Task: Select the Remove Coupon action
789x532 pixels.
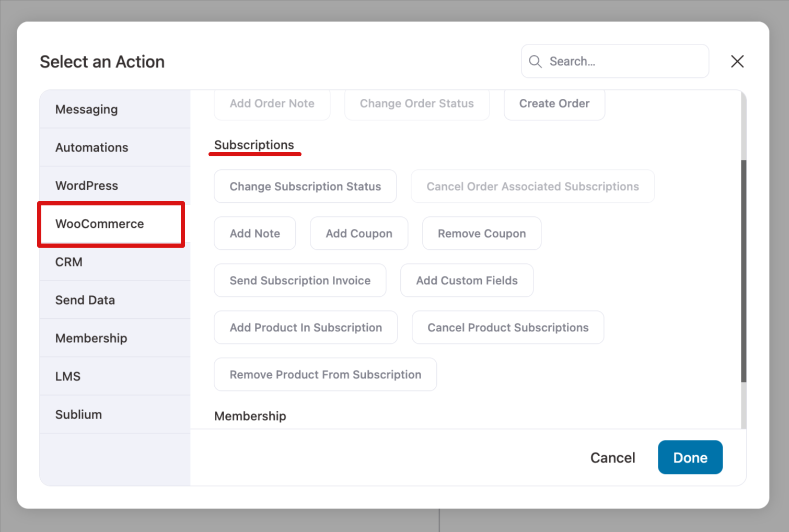Action: [481, 233]
